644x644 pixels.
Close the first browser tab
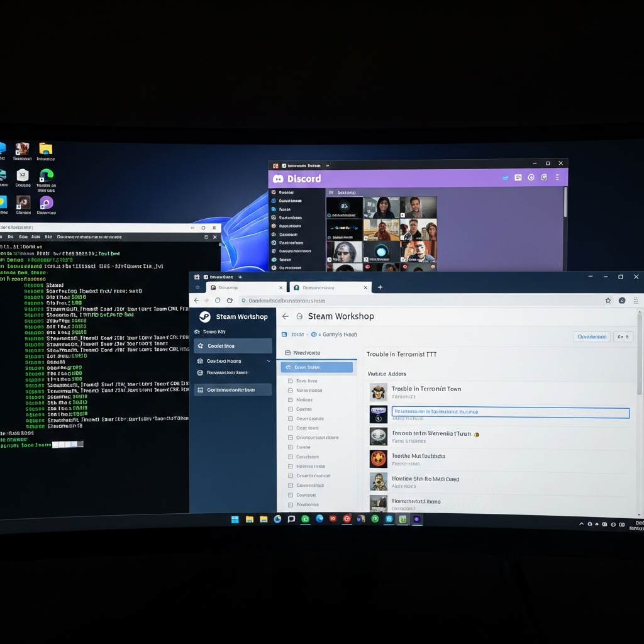point(281,287)
